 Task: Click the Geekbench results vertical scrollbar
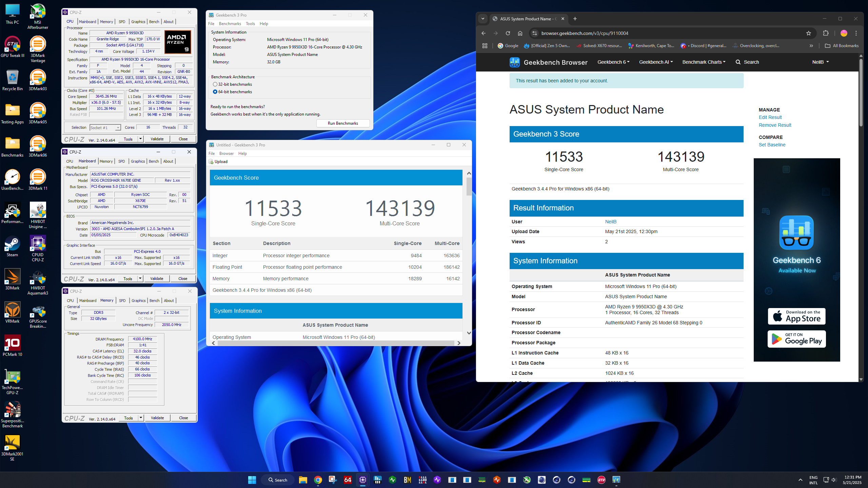click(x=469, y=186)
